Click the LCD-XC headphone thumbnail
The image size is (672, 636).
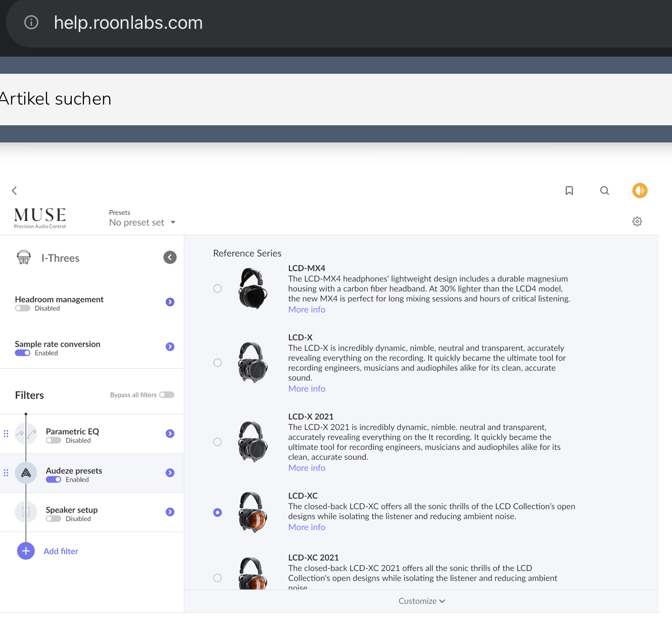(253, 512)
